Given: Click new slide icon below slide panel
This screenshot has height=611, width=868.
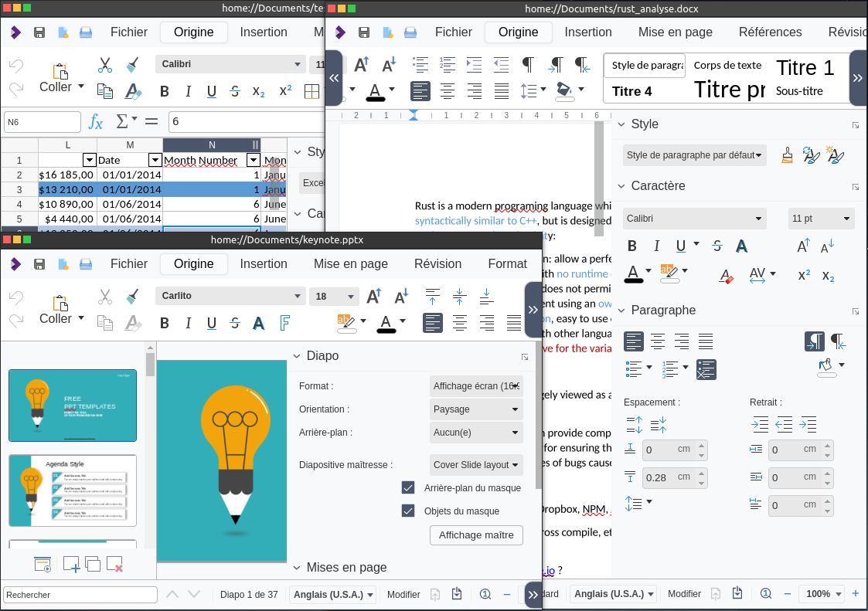Looking at the screenshot, I should tap(71, 565).
